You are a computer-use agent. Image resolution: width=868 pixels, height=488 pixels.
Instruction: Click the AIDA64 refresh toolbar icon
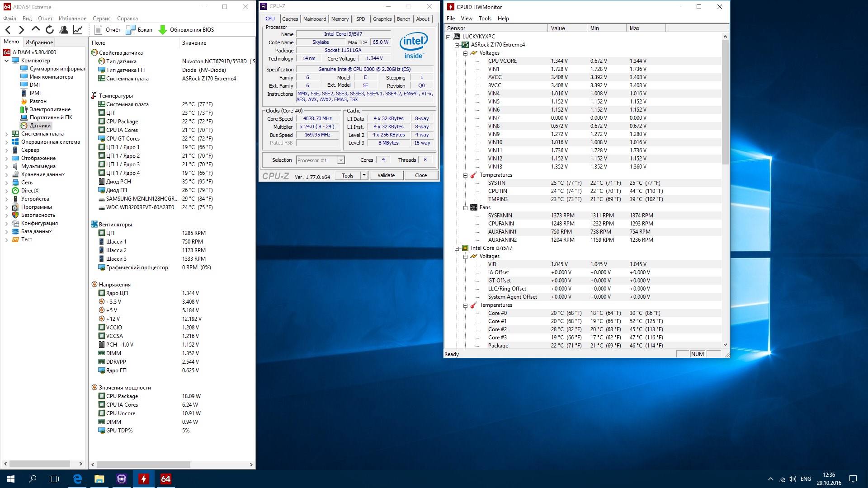tap(50, 30)
